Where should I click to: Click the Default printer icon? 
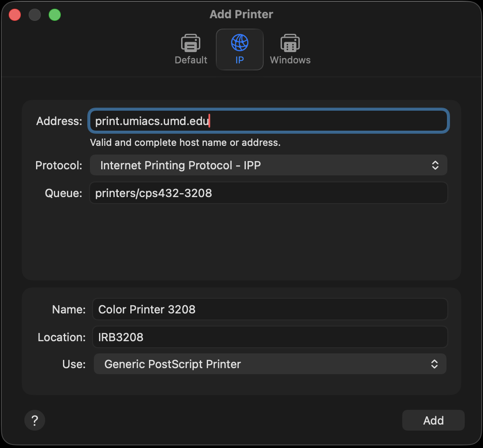pyautogui.click(x=191, y=43)
